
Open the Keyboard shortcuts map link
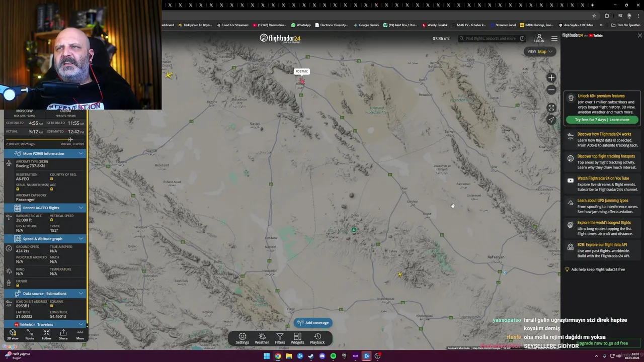(458, 348)
